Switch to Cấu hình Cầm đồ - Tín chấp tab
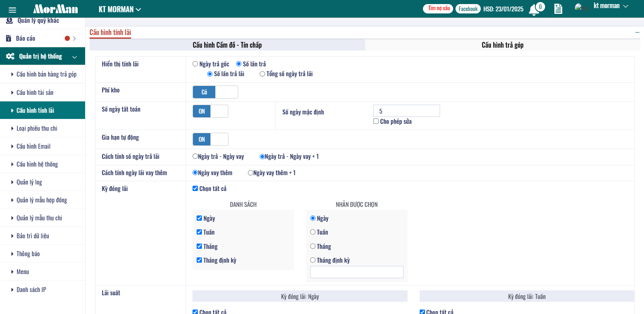This screenshot has height=314, width=644. [x=227, y=45]
